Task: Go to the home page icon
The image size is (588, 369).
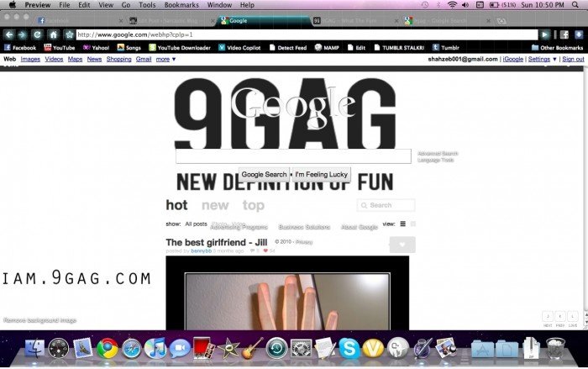Action: pyautogui.click(x=53, y=35)
